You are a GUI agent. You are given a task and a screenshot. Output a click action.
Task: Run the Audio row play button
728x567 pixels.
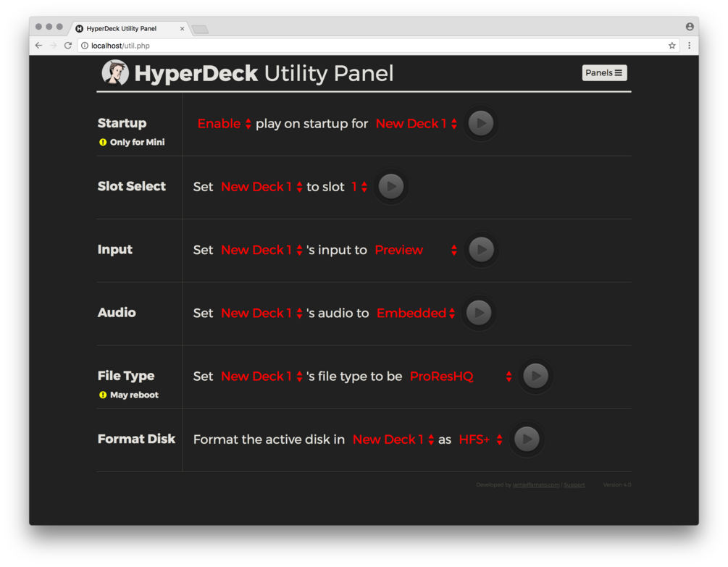tap(479, 313)
